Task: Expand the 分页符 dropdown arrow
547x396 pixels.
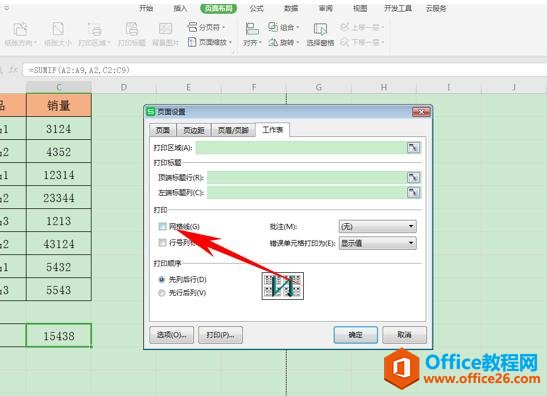Action: [224, 27]
